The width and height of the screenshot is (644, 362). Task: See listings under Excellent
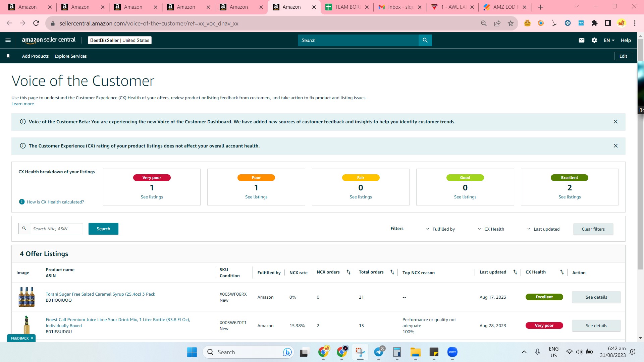570,197
